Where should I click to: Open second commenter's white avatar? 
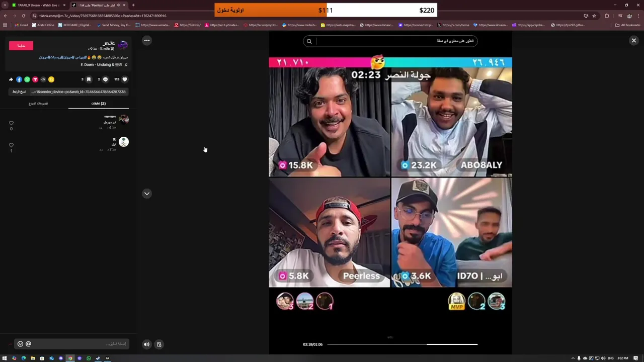pos(124,142)
